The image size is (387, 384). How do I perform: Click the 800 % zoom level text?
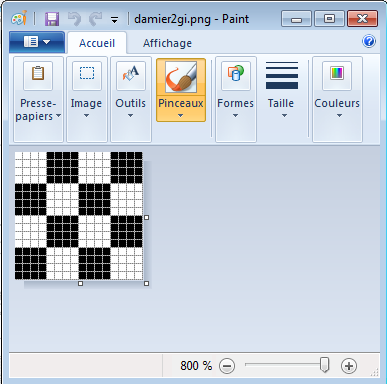(196, 366)
